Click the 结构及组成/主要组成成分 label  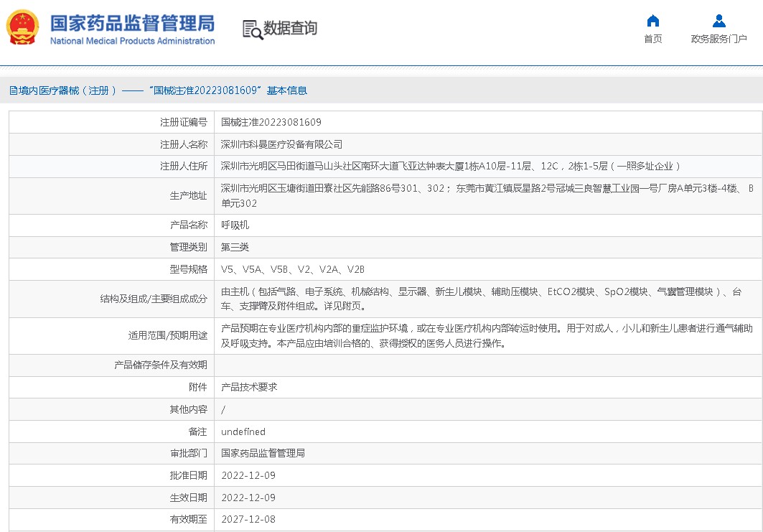tap(154, 299)
